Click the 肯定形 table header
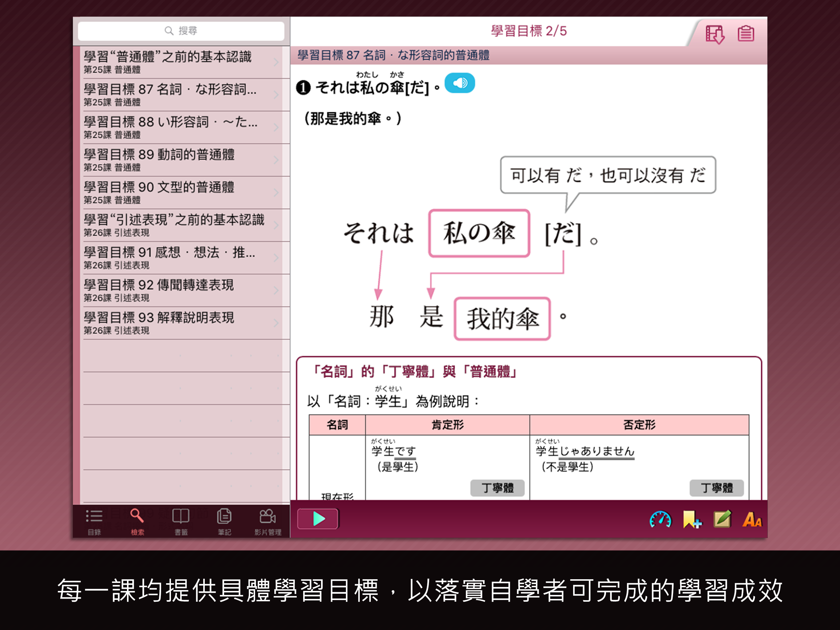 point(447,425)
